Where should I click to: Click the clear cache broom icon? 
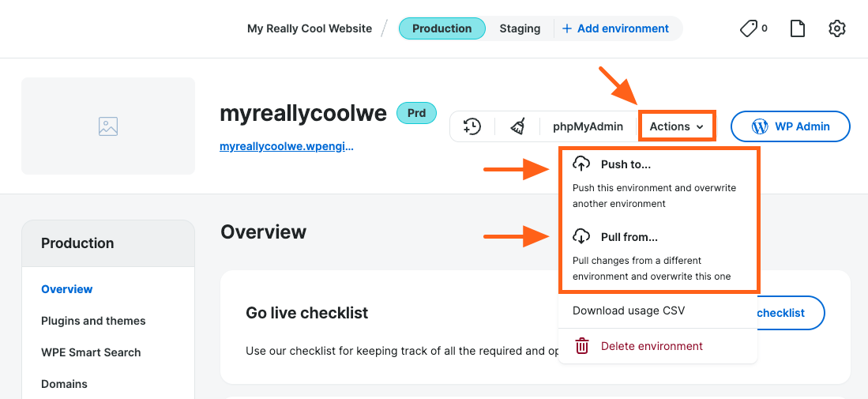pos(517,126)
